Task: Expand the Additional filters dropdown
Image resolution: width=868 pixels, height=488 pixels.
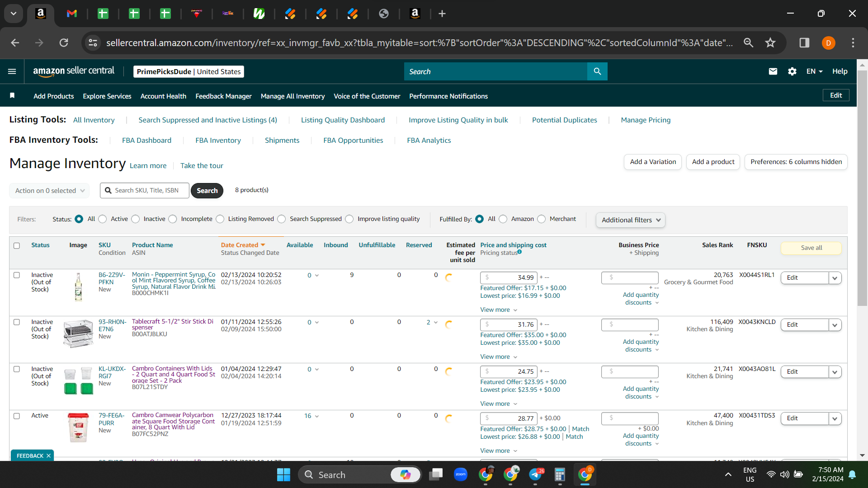Action: pos(631,220)
